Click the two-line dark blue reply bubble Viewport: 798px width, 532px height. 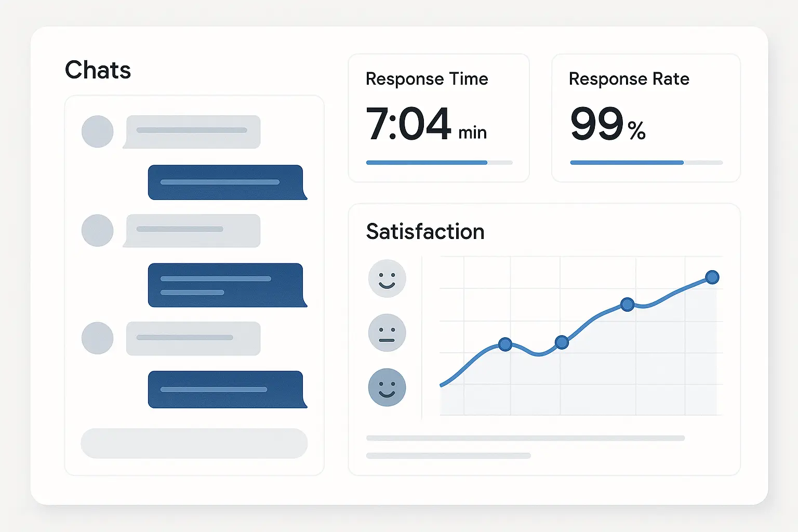tap(225, 285)
